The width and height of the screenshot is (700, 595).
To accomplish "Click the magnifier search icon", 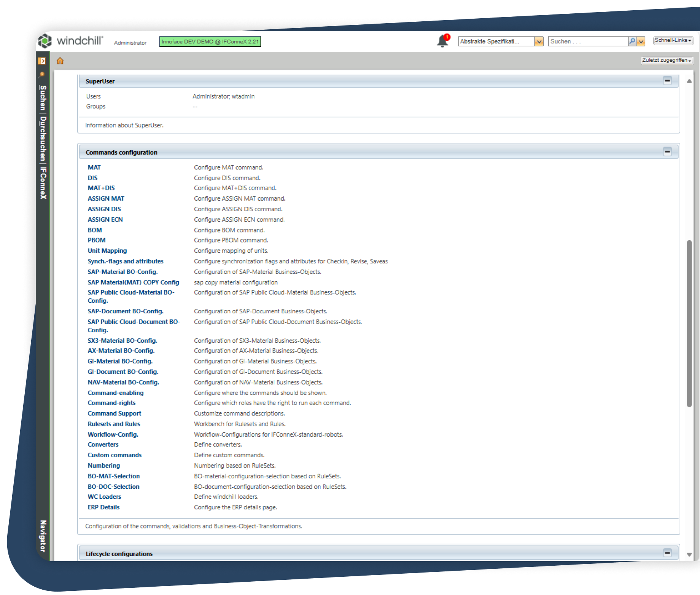I will tap(632, 41).
